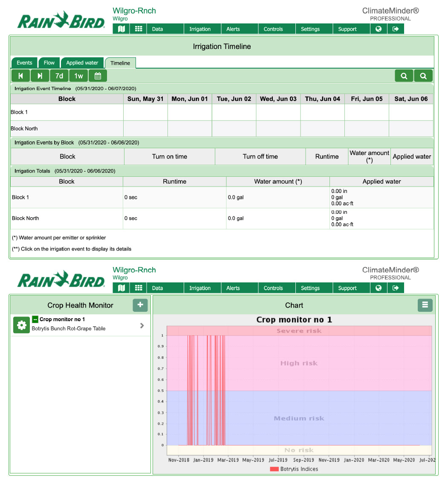Click Rain Bird logo above Crop Health Monitor
The image size is (448, 486).
[61, 279]
